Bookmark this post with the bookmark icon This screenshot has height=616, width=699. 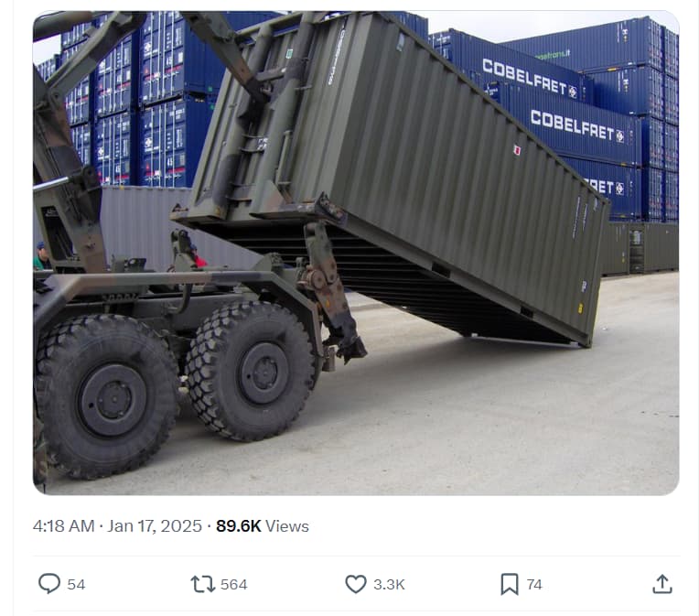click(x=510, y=584)
